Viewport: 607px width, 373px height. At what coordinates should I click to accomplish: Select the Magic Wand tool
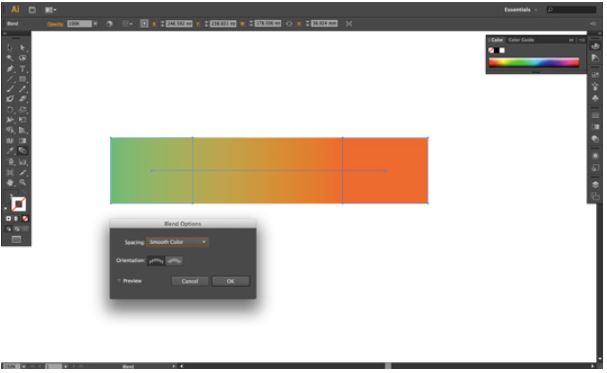10,58
